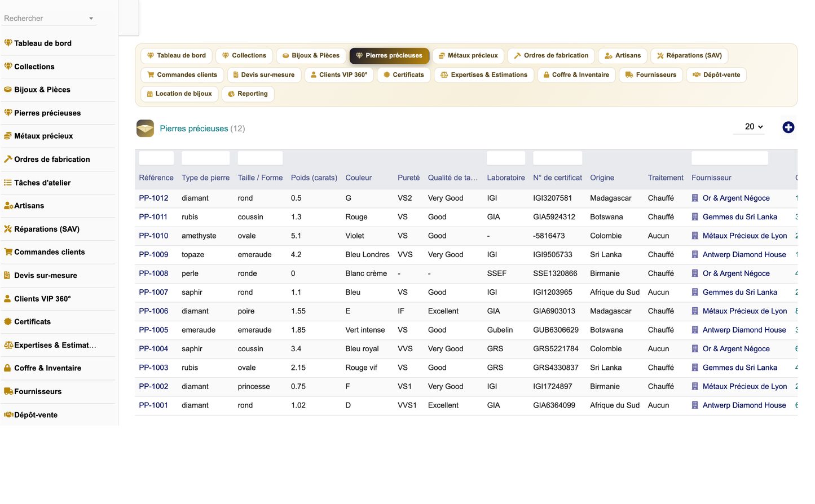Go to Reporting tab
815x504 pixels.
pyautogui.click(x=248, y=94)
